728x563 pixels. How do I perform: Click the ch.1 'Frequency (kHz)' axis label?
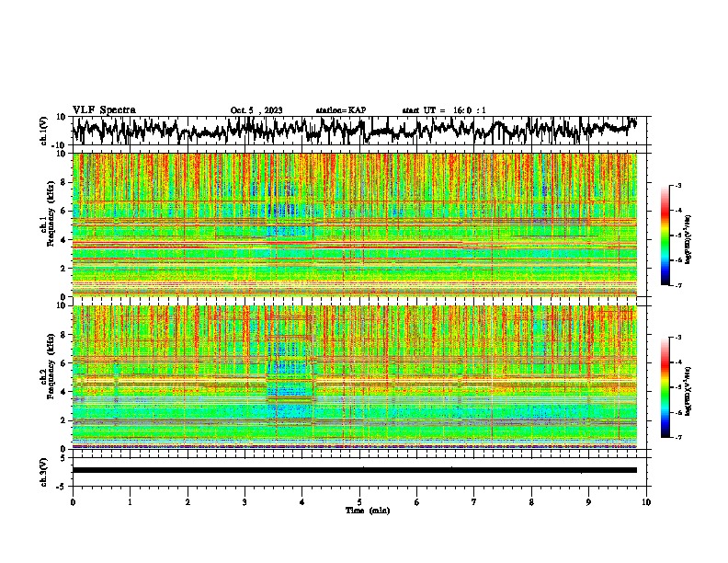click(51, 214)
